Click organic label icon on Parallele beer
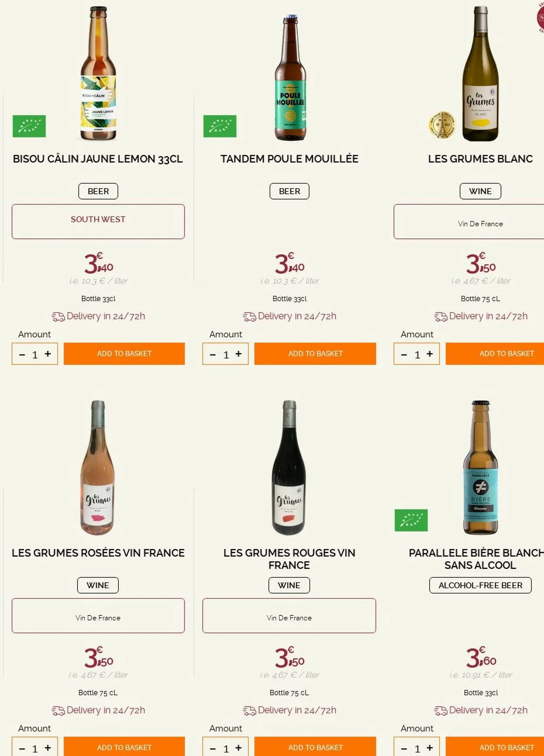The image size is (544, 756). [411, 520]
